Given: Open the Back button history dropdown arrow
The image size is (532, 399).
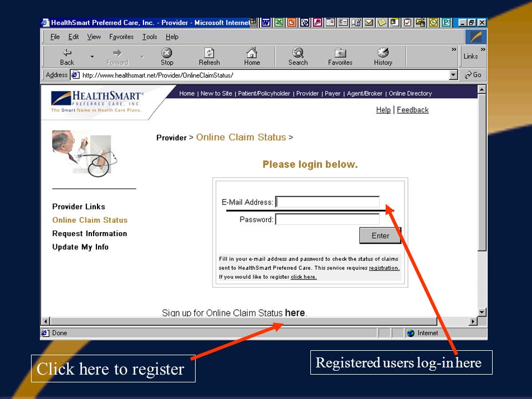Looking at the screenshot, I should [92, 57].
